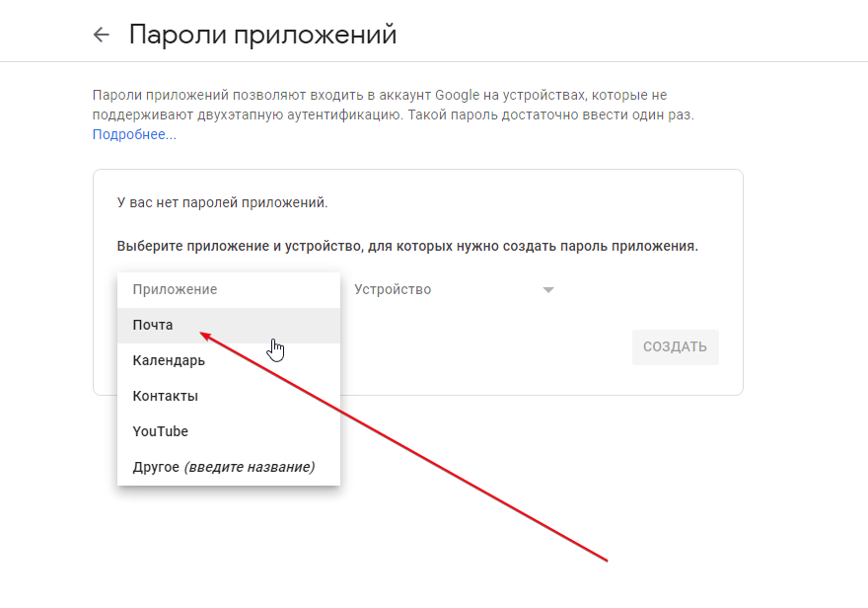Click the Пароли приложений page title
This screenshot has width=868, height=608.
click(x=263, y=35)
